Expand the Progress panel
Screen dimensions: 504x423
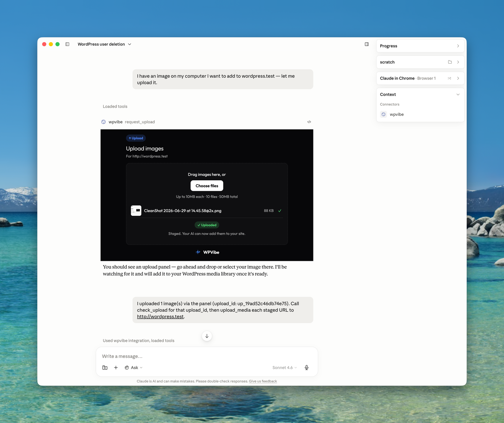click(x=420, y=46)
